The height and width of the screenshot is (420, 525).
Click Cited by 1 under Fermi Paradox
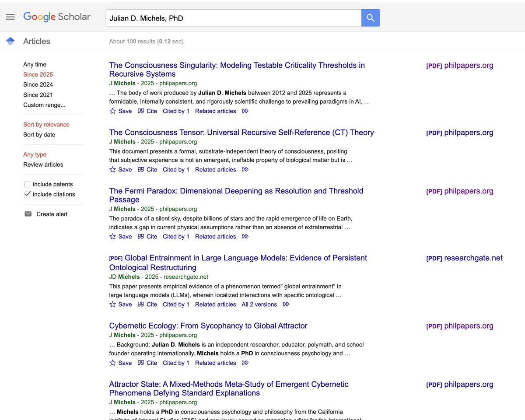click(176, 236)
